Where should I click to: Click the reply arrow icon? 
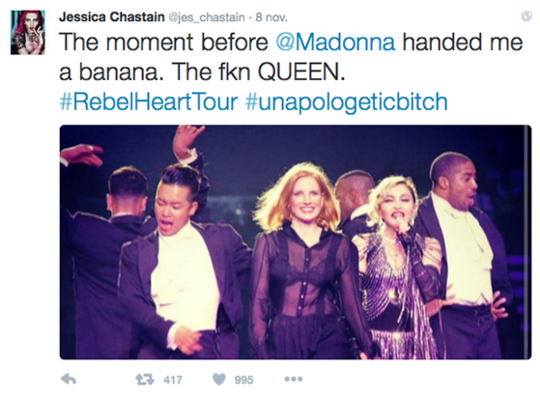click(68, 379)
